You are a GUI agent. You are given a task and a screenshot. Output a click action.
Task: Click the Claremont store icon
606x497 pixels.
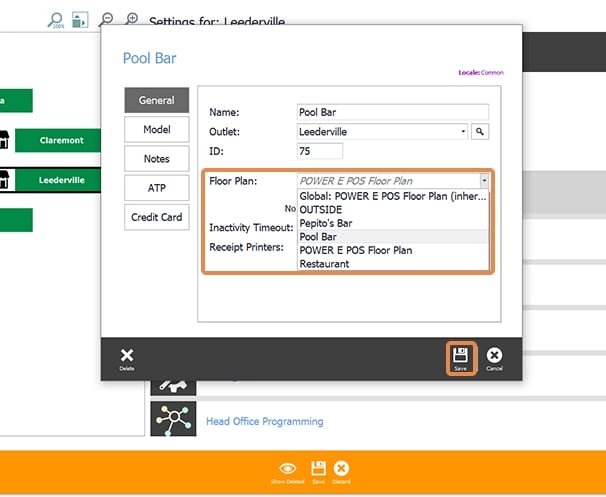coord(4,140)
